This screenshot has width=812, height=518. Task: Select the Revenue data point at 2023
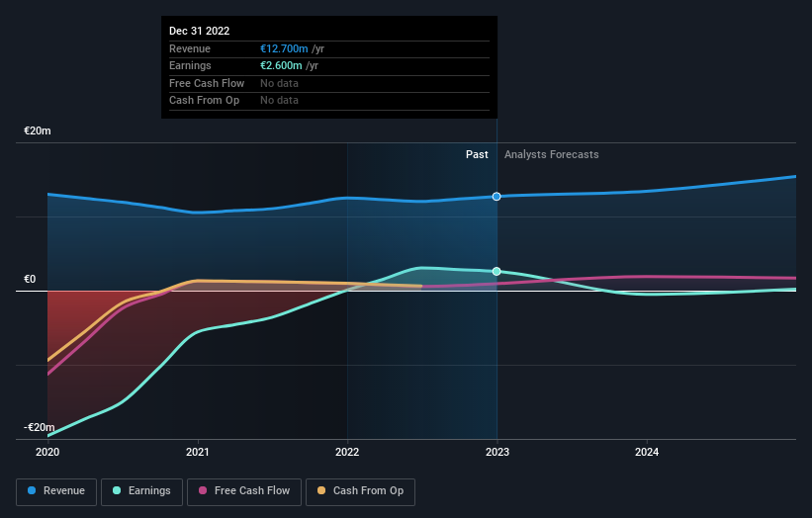[x=496, y=197]
